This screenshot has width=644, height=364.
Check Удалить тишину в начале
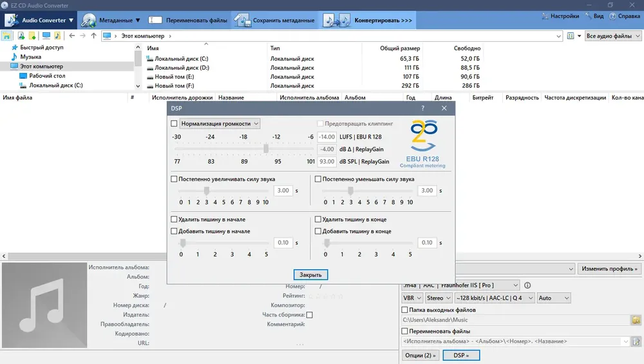[x=174, y=220]
